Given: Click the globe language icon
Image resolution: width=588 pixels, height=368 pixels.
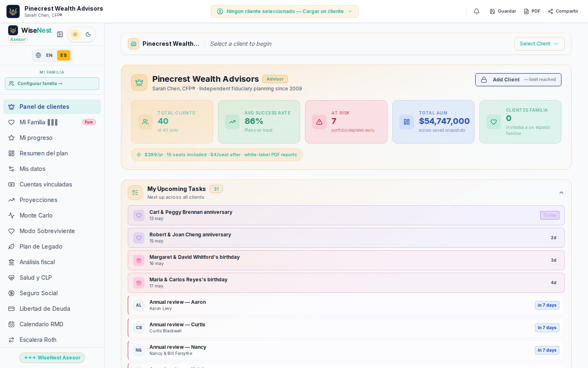Looking at the screenshot, I should click(38, 55).
